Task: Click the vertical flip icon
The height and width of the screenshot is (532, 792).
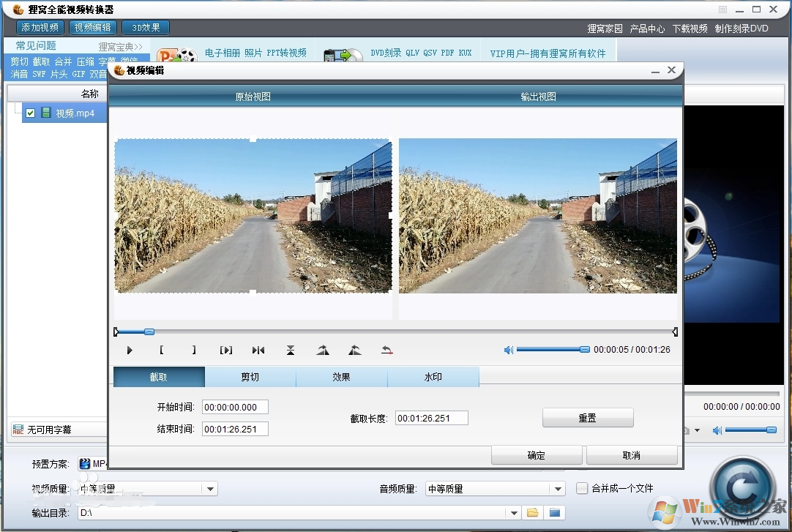Action: 291,350
